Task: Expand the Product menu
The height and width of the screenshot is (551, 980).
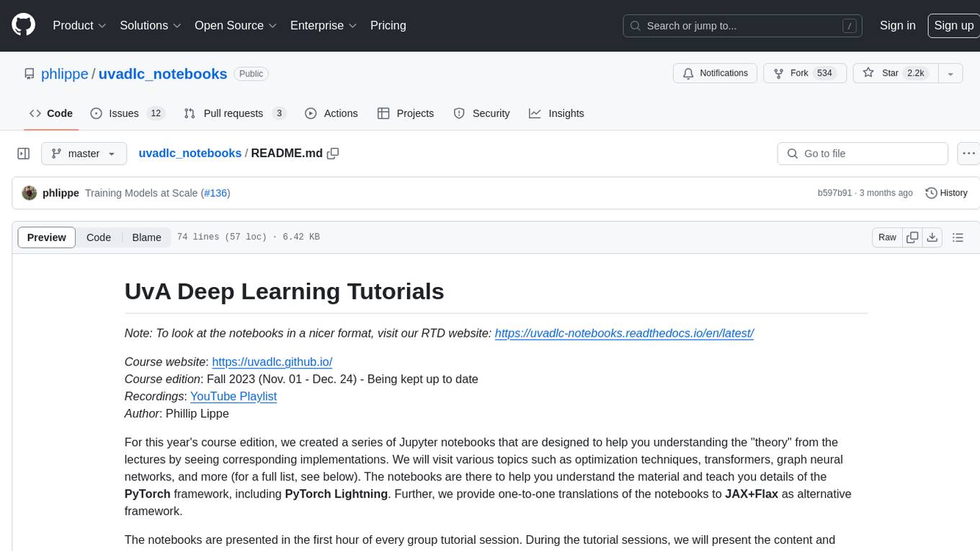Action: (x=79, y=25)
